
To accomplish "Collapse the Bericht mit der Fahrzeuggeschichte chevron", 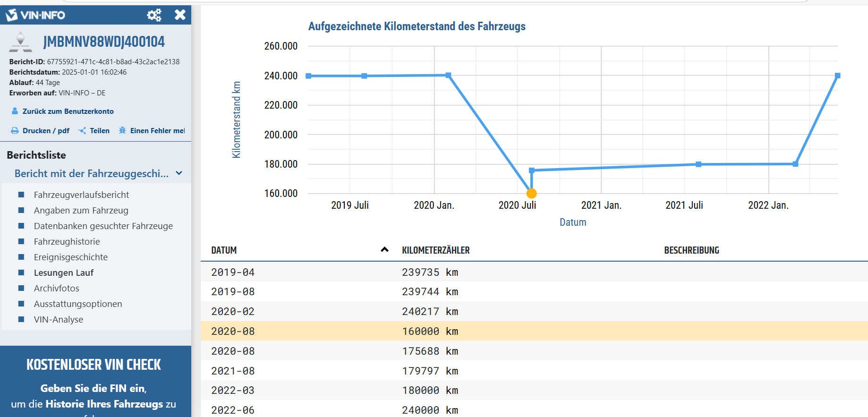I will coord(179,173).
